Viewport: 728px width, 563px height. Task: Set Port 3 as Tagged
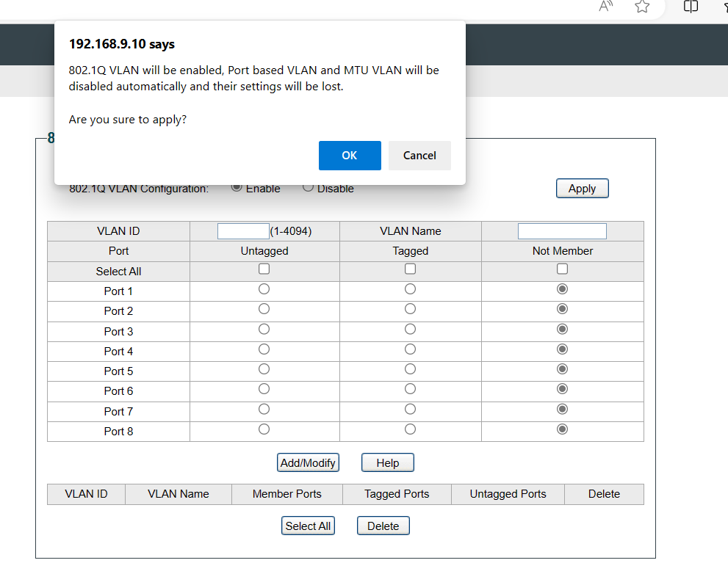[411, 329]
